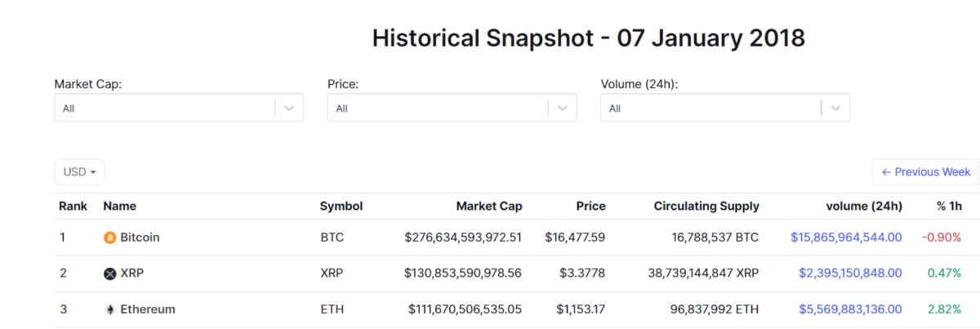
Task: Go to Previous Week snapshot
Action: [925, 172]
